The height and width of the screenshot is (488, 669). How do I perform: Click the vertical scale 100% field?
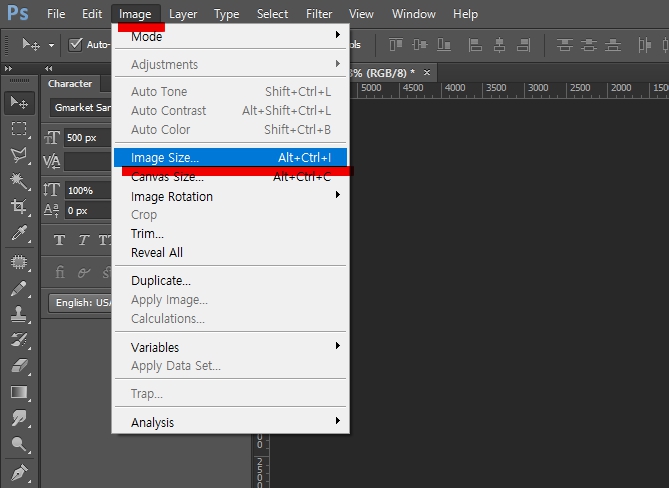[x=87, y=190]
